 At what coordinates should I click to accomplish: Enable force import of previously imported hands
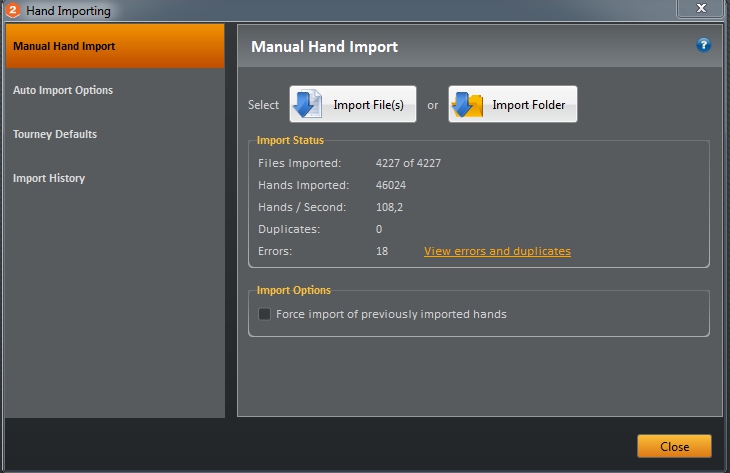click(265, 314)
